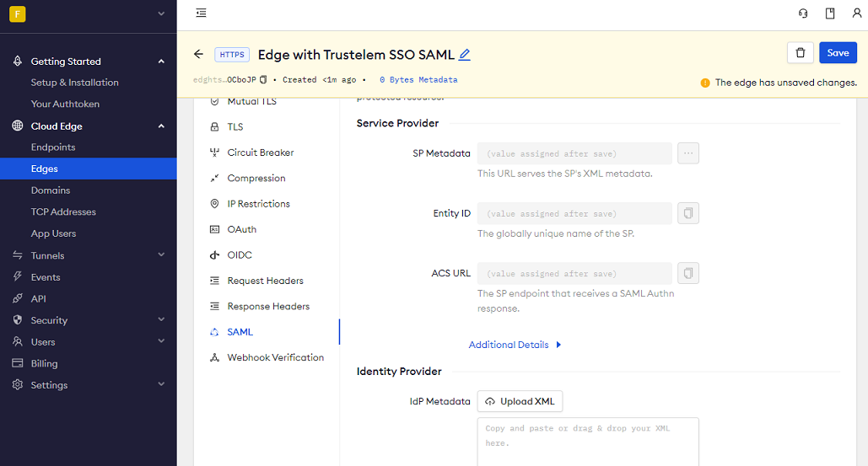Click the SP Metadata ellipsis button
The image size is (868, 466).
(688, 153)
